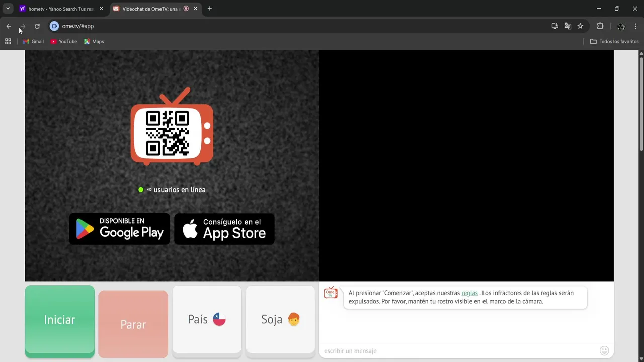Reload the ome.tv page
The width and height of the screenshot is (644, 362).
(x=37, y=26)
